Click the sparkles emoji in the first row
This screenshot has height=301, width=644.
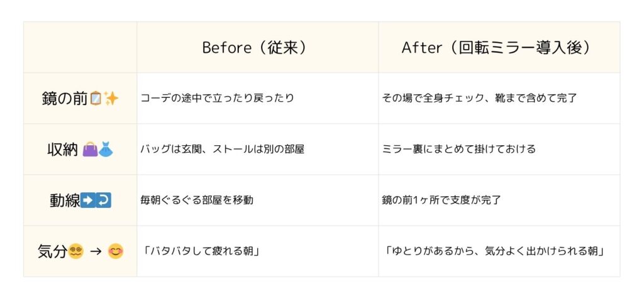pyautogui.click(x=111, y=99)
